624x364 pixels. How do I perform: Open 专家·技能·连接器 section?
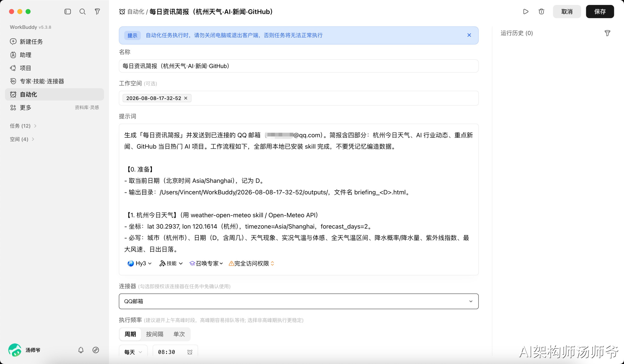[x=54, y=81]
